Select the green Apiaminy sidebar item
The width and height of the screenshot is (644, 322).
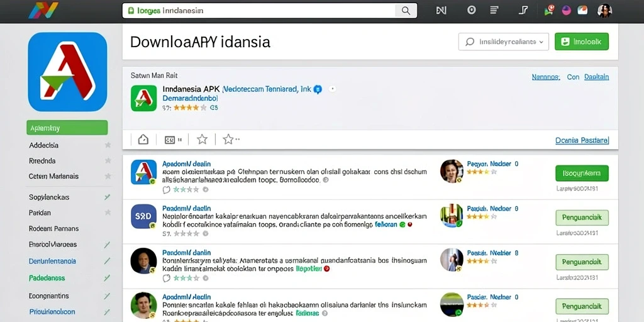point(67,128)
